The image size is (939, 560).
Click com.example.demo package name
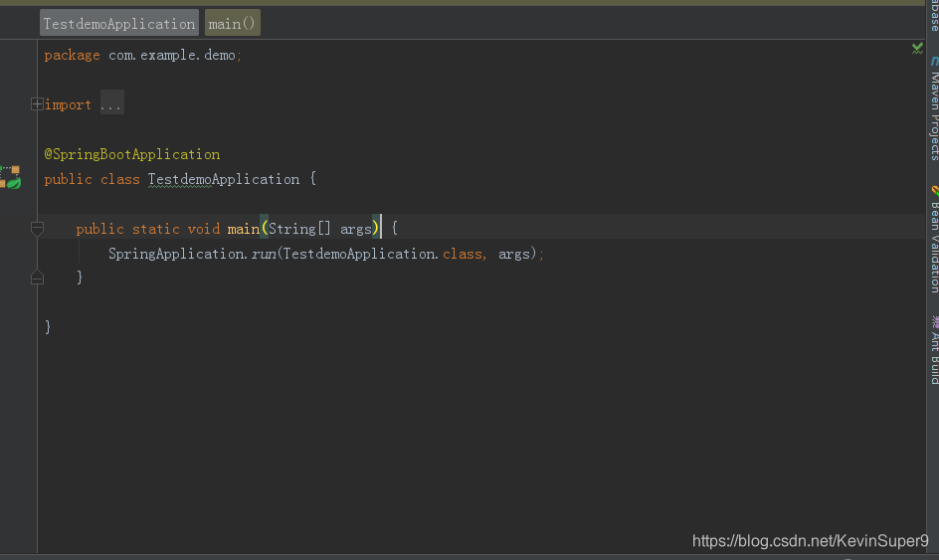click(x=172, y=55)
